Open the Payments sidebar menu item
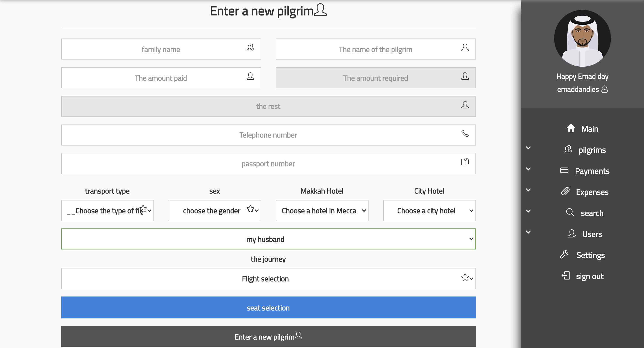644x348 pixels. pyautogui.click(x=592, y=171)
